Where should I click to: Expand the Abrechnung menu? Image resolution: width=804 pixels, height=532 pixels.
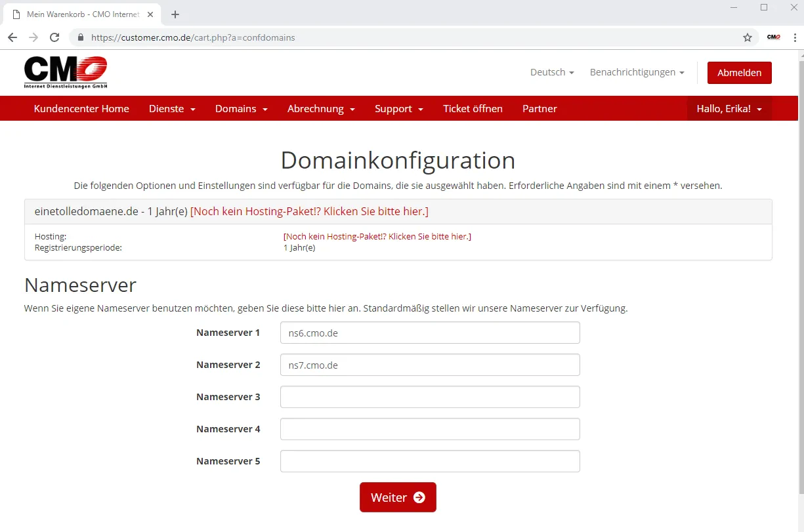[x=321, y=108]
